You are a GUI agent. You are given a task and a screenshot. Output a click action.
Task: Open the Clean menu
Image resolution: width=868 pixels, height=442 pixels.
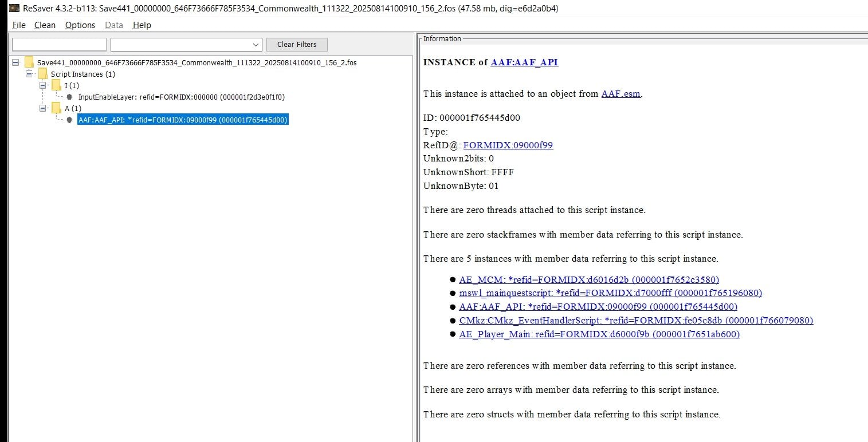point(45,25)
